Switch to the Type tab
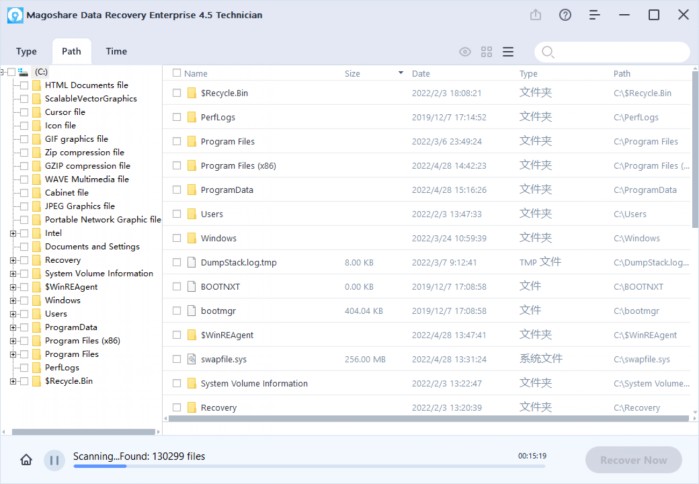 26,52
